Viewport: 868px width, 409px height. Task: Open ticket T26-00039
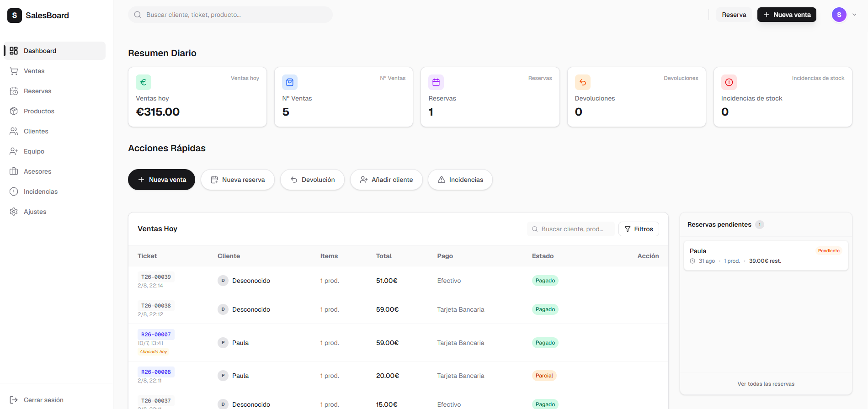(156, 277)
